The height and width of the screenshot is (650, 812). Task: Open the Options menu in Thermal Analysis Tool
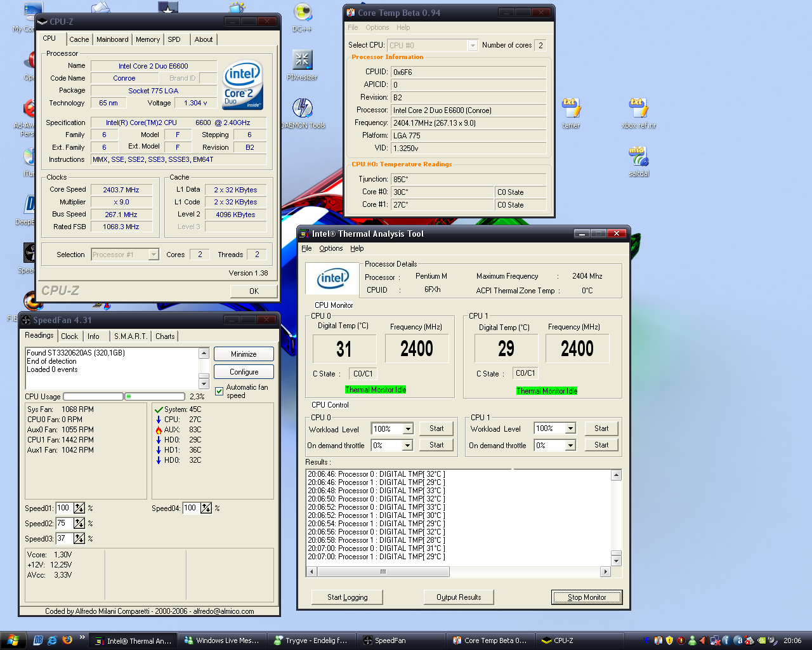pyautogui.click(x=331, y=248)
